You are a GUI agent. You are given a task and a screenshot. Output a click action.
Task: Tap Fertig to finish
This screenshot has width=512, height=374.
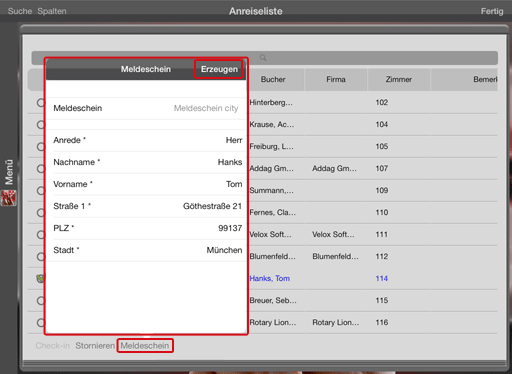point(492,11)
